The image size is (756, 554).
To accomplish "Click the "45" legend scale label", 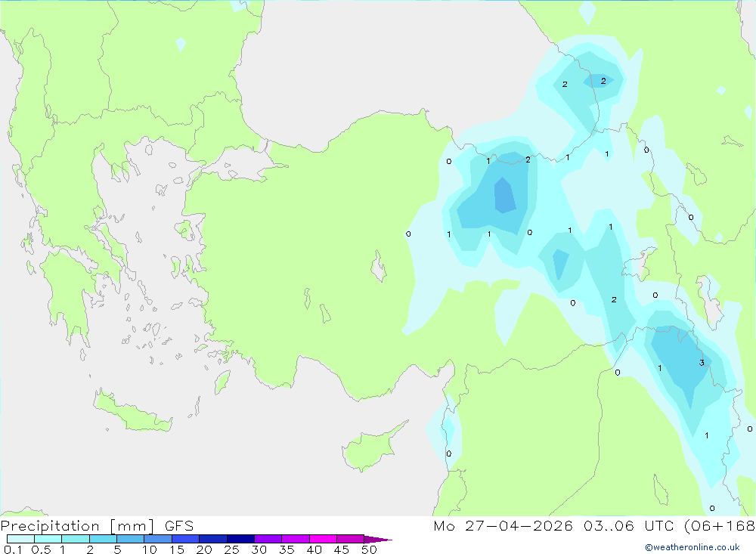I will point(342,549).
